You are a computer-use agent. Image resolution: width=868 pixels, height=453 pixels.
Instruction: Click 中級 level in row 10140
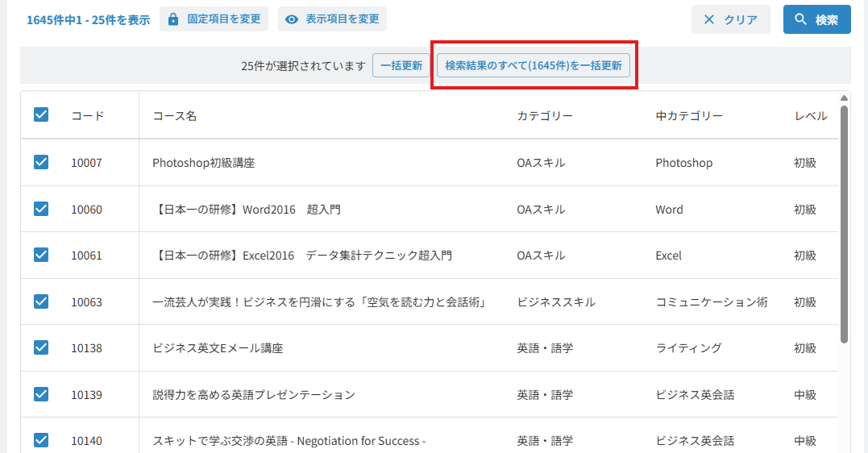click(x=805, y=441)
